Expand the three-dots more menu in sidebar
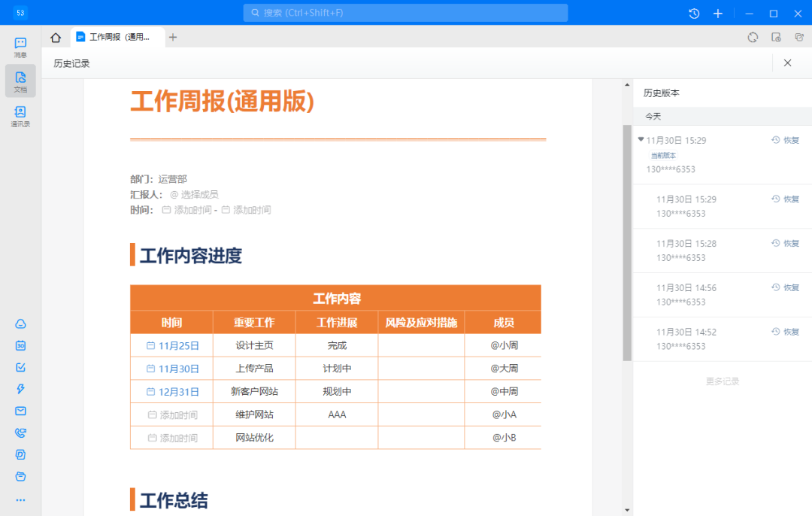 [x=20, y=499]
